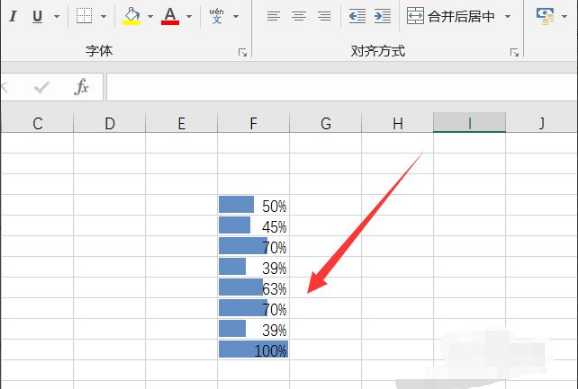The width and height of the screenshot is (578, 389).
Task: Select cell showing 50%
Action: tap(254, 205)
